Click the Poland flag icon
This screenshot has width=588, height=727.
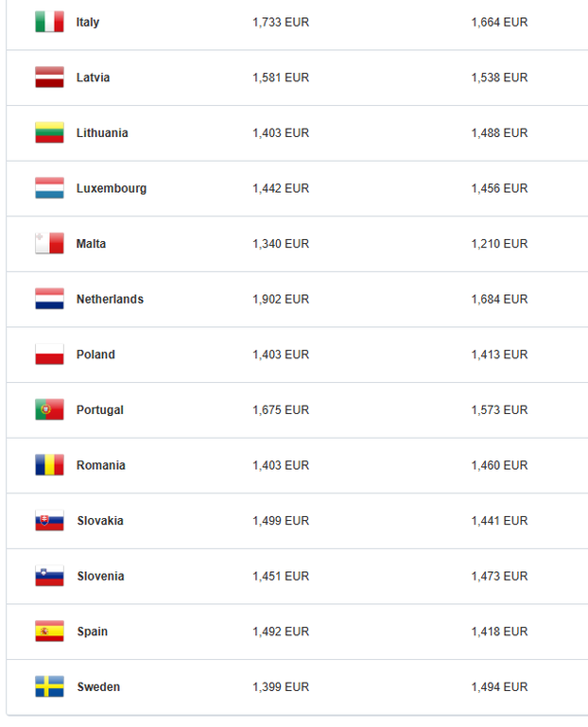pos(49,355)
